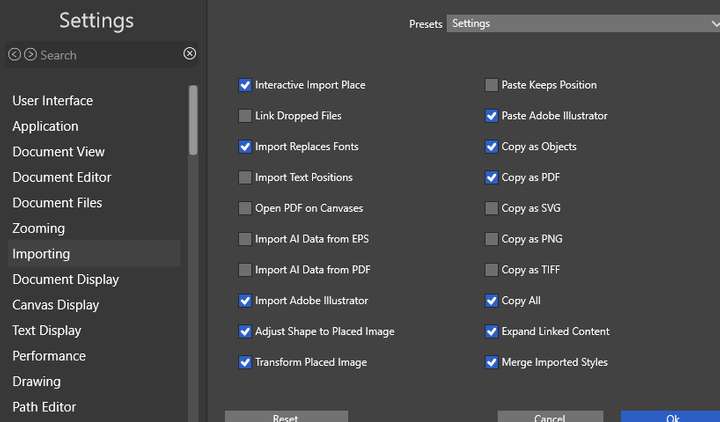
Task: Enable Link Dropped Files checkbox
Action: (245, 116)
